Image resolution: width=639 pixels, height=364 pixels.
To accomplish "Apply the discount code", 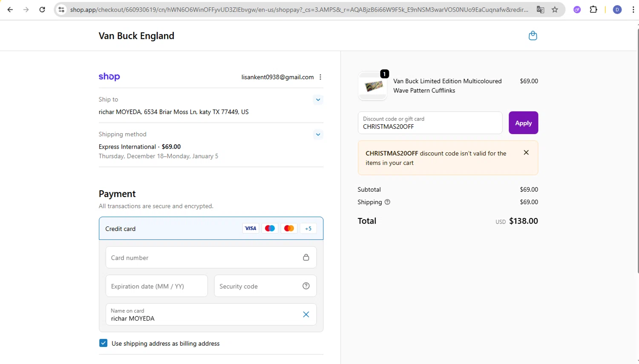I will coord(523,123).
